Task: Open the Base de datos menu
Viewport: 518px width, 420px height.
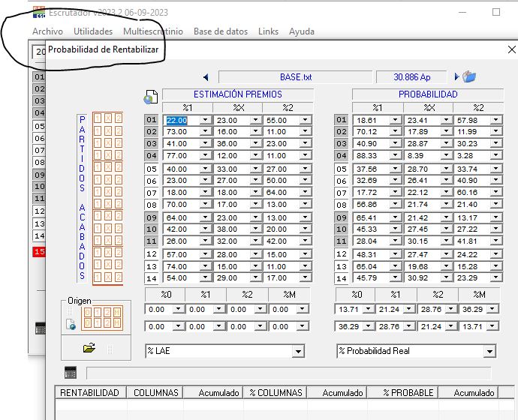Action: pyautogui.click(x=221, y=31)
